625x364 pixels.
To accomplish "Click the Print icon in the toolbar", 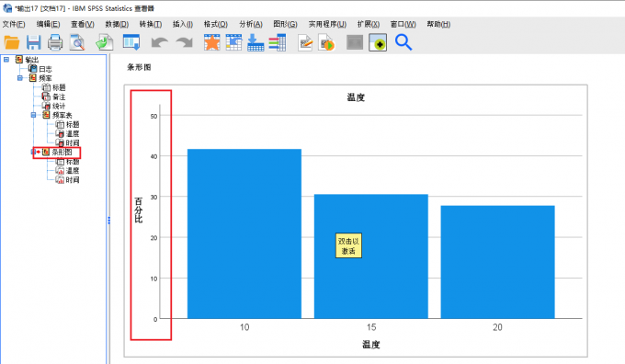I will [55, 42].
